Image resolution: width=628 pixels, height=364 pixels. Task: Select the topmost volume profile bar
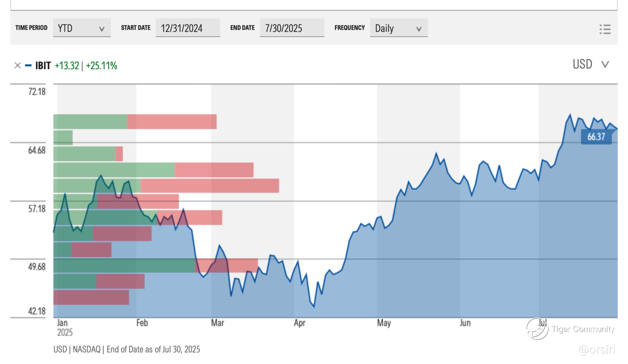pos(135,122)
